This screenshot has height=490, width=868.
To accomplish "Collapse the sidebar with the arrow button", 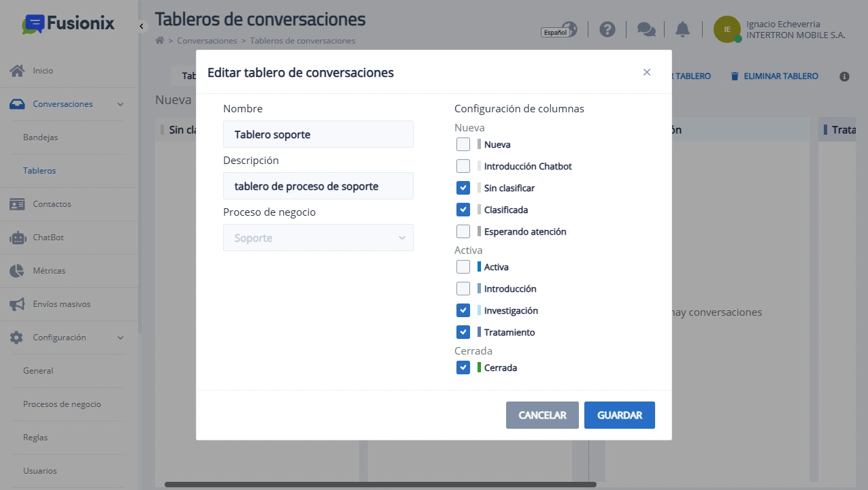I will tap(141, 26).
